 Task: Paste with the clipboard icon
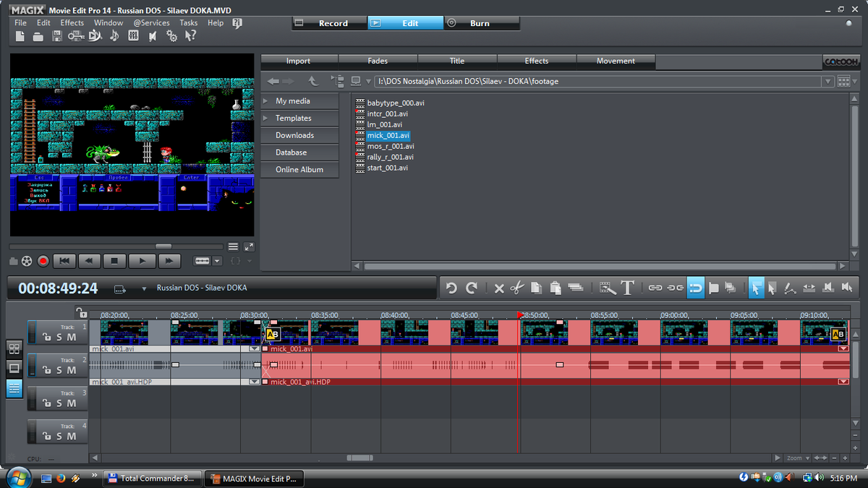pyautogui.click(x=556, y=288)
